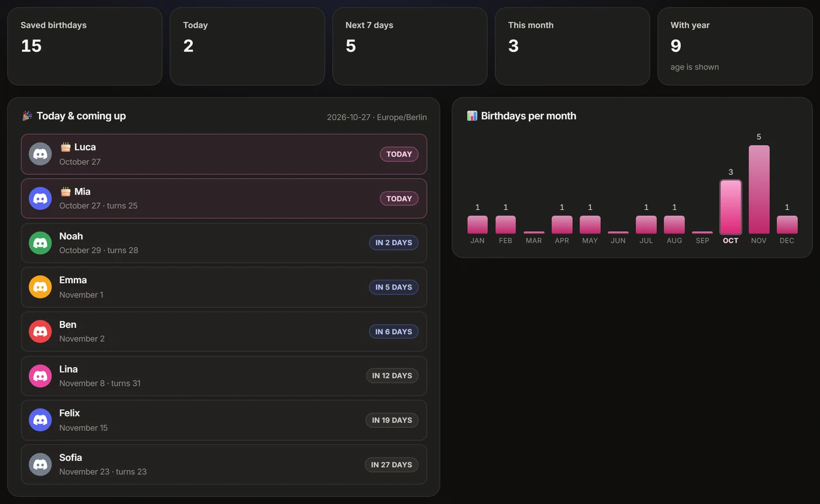Click the bold OCT month label
Screen dimensions: 820x504
point(730,241)
